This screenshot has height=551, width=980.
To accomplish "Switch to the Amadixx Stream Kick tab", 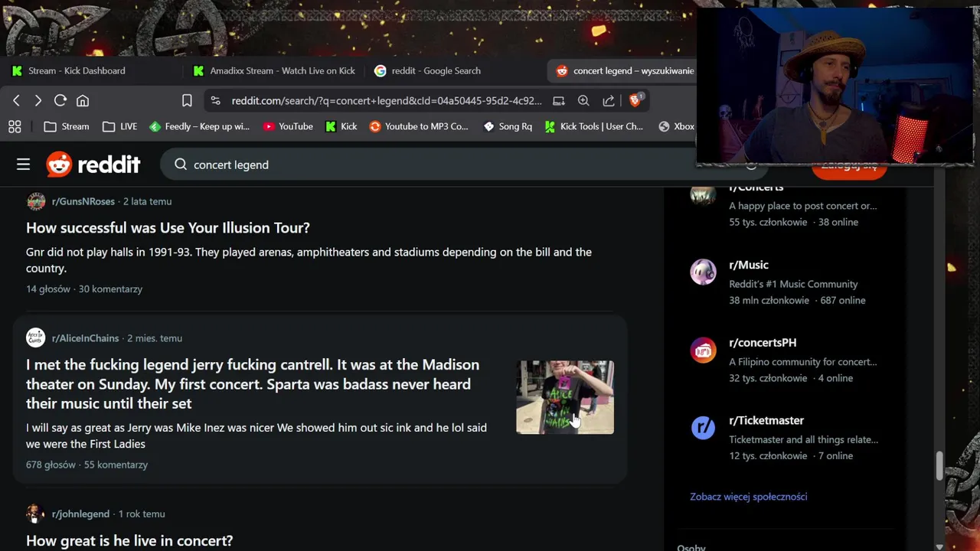I will pos(274,70).
